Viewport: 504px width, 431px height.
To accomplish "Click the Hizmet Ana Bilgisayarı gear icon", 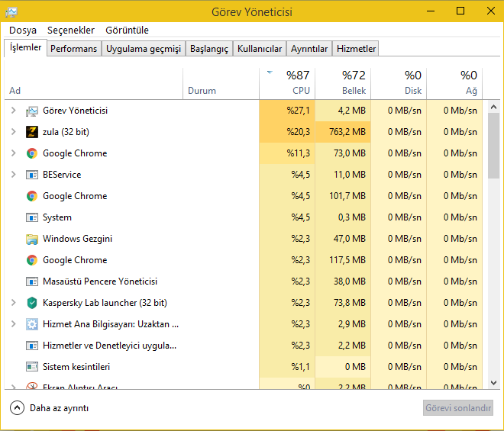I will click(32, 324).
